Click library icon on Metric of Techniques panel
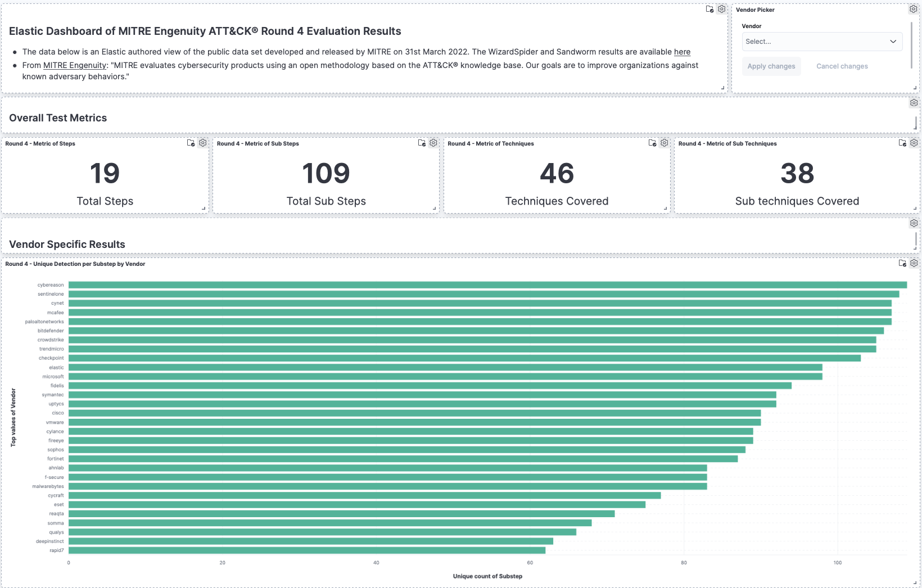The width and height of the screenshot is (922, 588). pyautogui.click(x=652, y=143)
